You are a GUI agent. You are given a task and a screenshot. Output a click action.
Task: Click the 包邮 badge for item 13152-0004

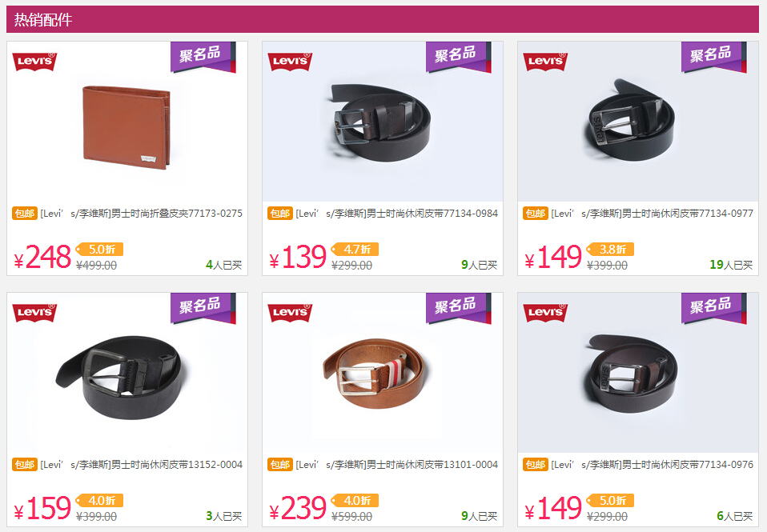click(x=25, y=465)
